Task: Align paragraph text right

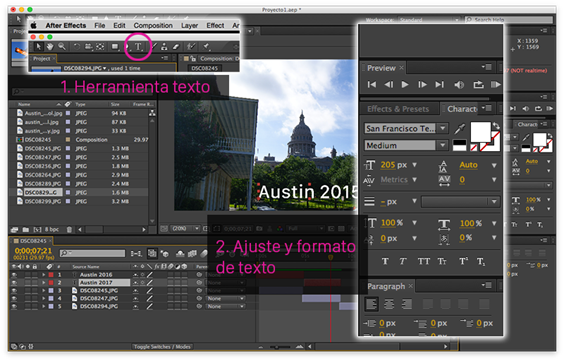Action: [406, 304]
